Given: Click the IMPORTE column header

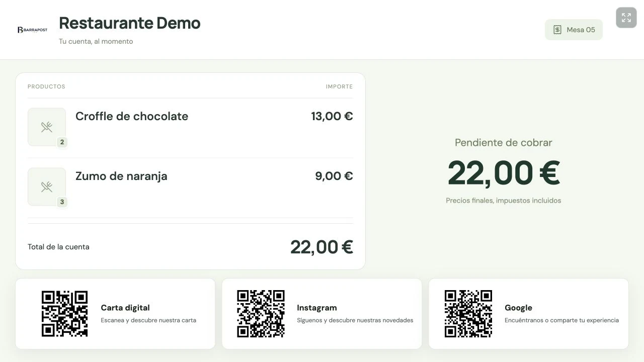Looking at the screenshot, I should pyautogui.click(x=340, y=86).
